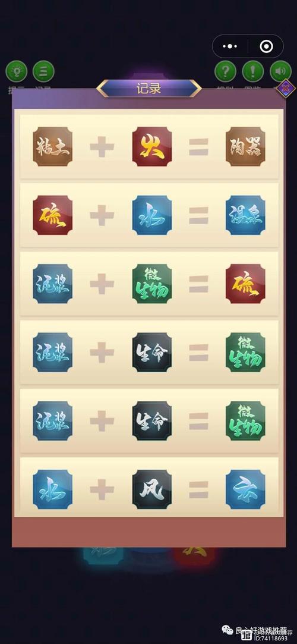Click the 温泉 hot spring result tile
This screenshot has width=297, height=644.
245,215
